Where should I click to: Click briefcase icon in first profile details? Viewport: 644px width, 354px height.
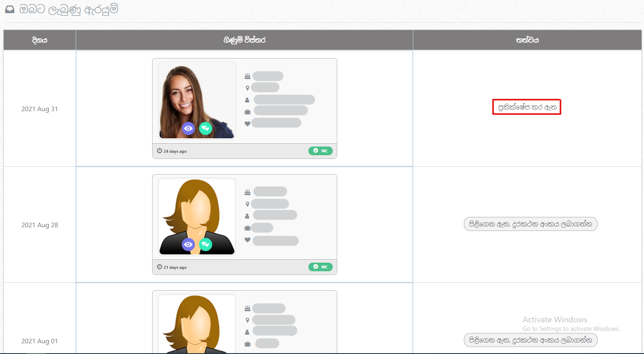coord(248,112)
